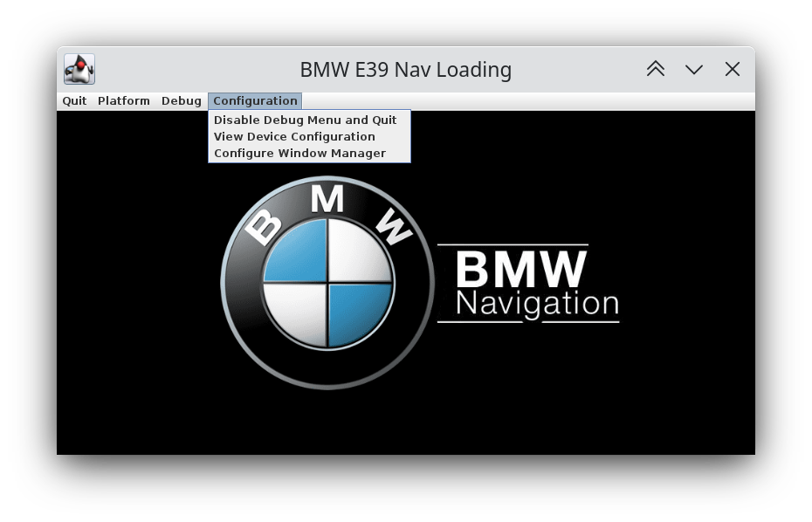Collapse the Configuration menu
The height and width of the screenshot is (522, 812).
[255, 101]
